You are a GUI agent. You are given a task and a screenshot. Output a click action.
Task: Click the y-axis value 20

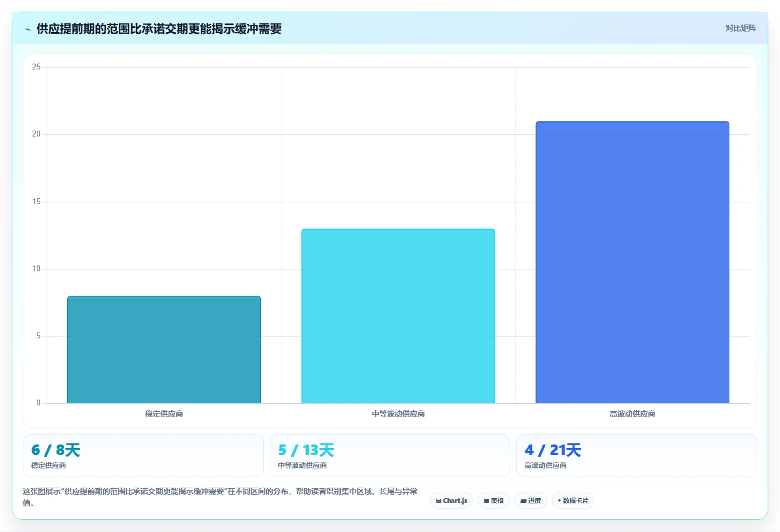36,134
